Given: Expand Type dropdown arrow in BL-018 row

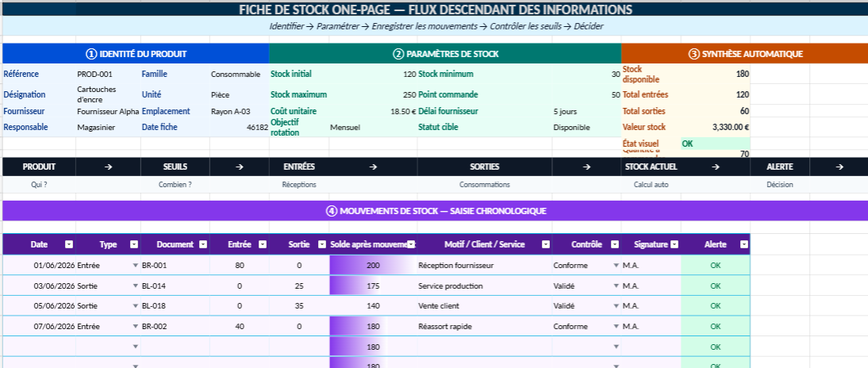Looking at the screenshot, I should 135,306.
